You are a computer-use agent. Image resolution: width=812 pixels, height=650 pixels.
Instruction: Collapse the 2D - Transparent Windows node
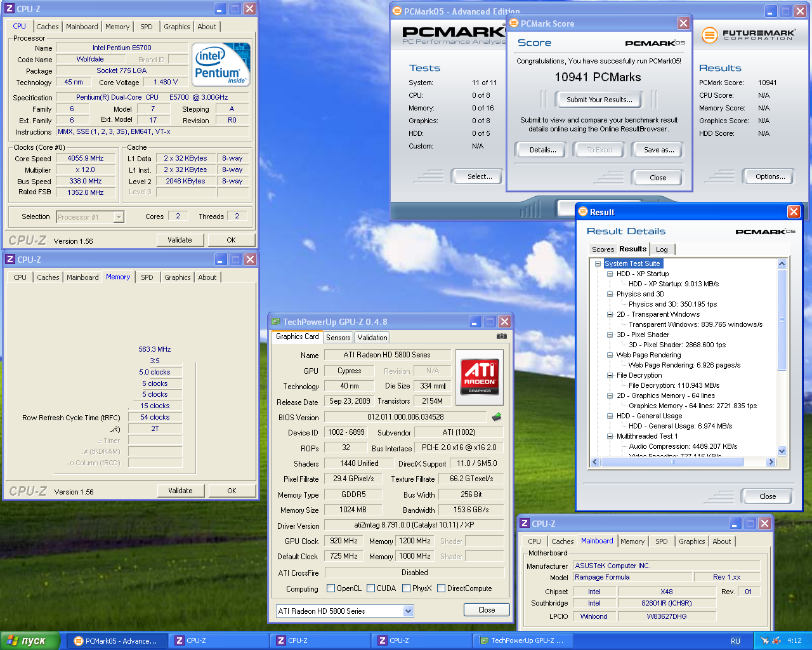(x=610, y=314)
